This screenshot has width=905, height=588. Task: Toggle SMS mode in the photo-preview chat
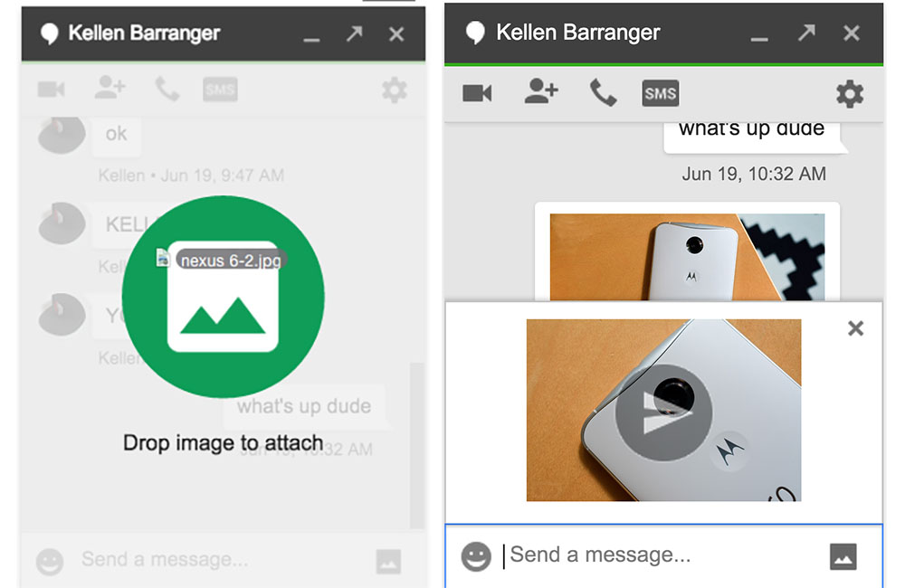tap(660, 93)
